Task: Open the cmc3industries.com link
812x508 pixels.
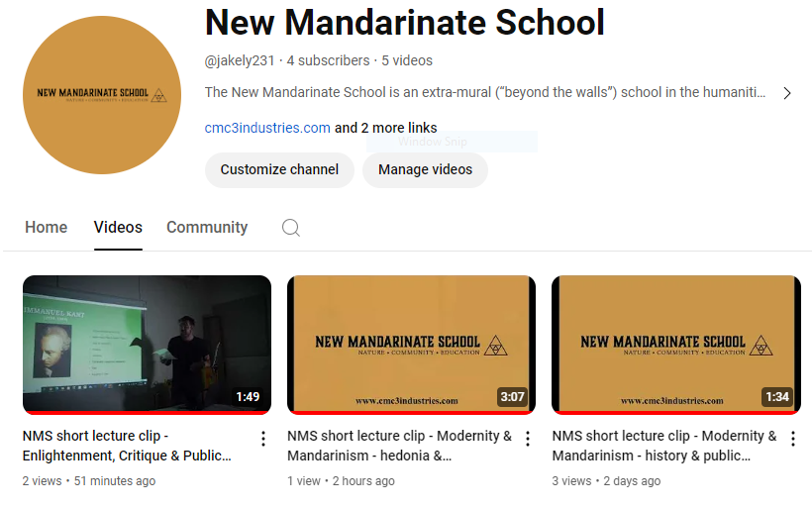Action: pos(267,128)
